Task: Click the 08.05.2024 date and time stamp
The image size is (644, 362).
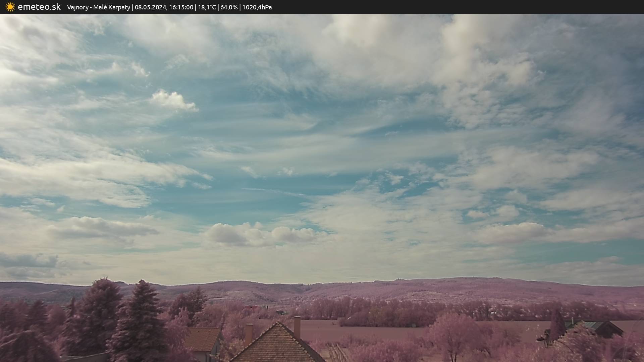Action: point(164,7)
